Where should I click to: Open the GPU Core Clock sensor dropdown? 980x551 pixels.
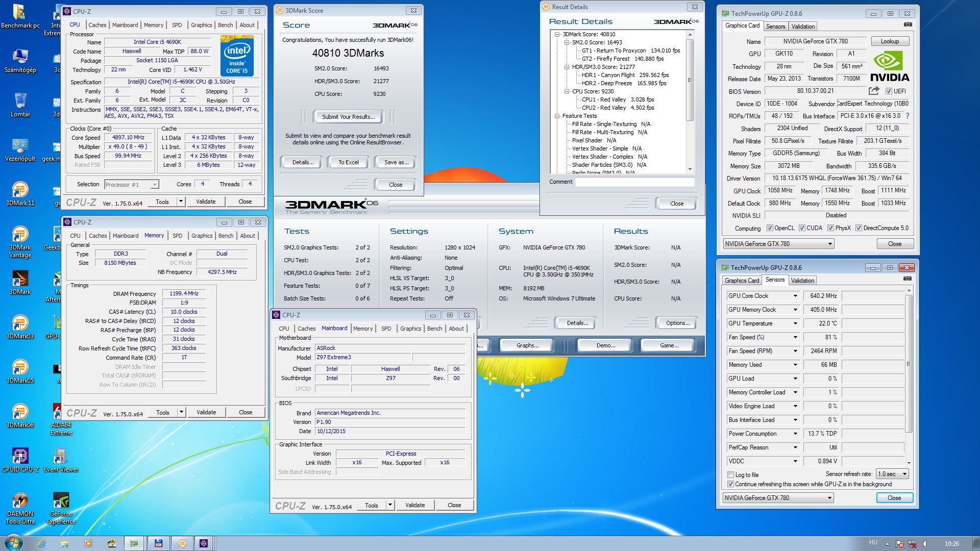click(x=795, y=296)
